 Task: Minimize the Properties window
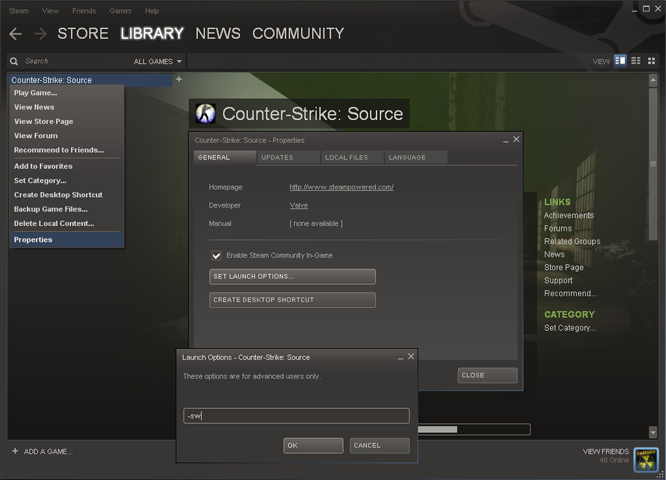point(505,140)
